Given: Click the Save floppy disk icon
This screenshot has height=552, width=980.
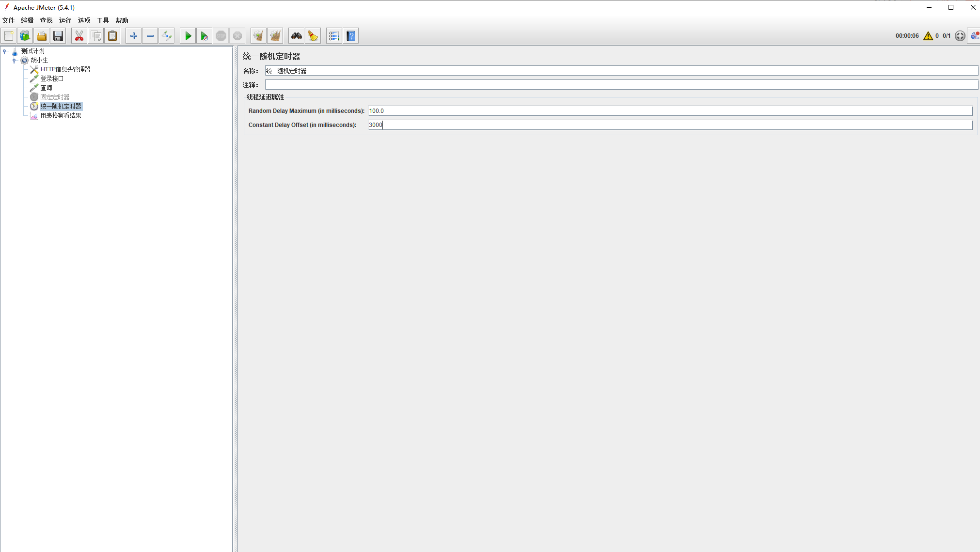Looking at the screenshot, I should [x=58, y=36].
